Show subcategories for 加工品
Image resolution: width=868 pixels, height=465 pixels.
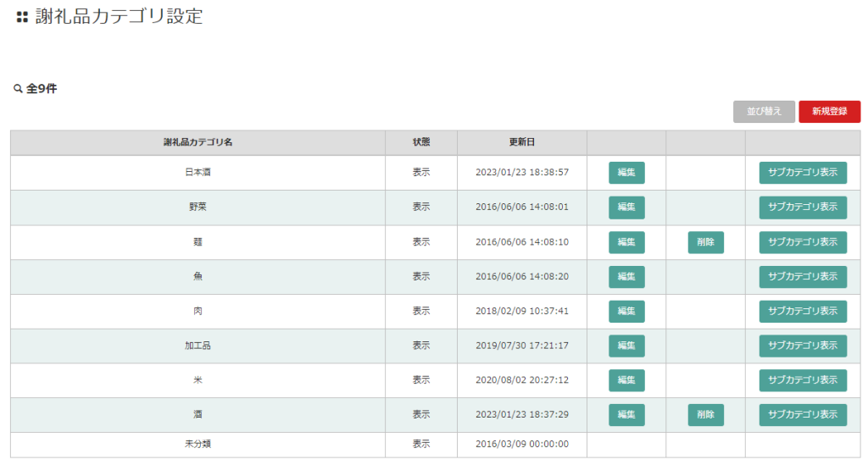click(x=803, y=346)
